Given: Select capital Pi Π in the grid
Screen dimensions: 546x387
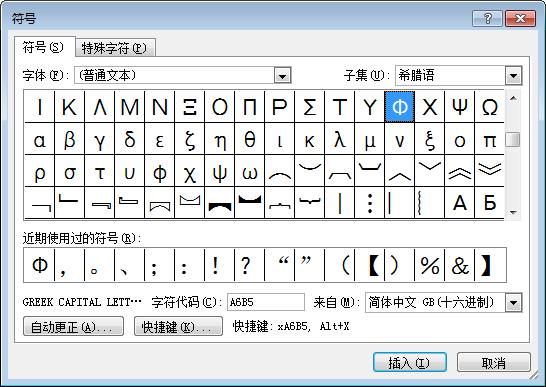Looking at the screenshot, I should (x=250, y=107).
